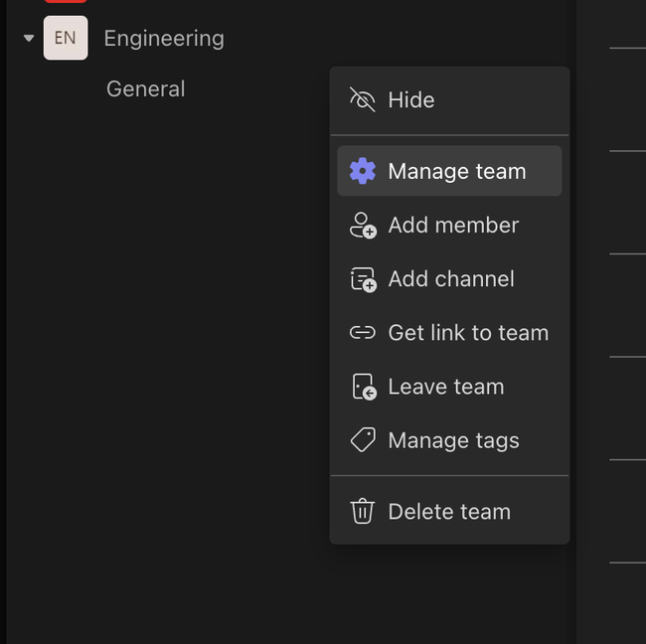This screenshot has height=644, width=646.
Task: Select the Engineering team name
Action: (164, 39)
